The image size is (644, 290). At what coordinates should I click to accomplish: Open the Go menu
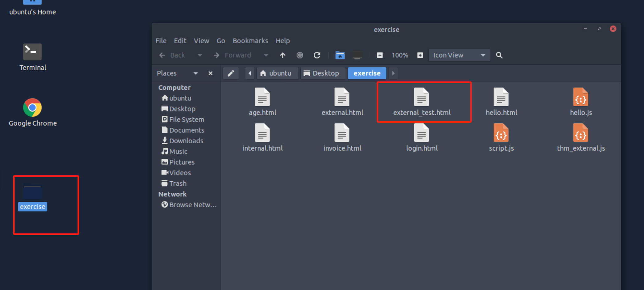(x=221, y=41)
